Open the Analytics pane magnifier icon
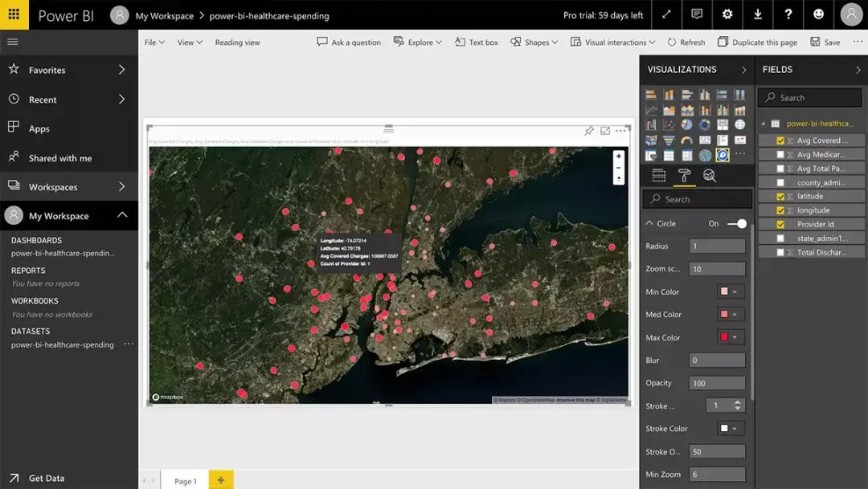Image resolution: width=868 pixels, height=489 pixels. (x=708, y=175)
